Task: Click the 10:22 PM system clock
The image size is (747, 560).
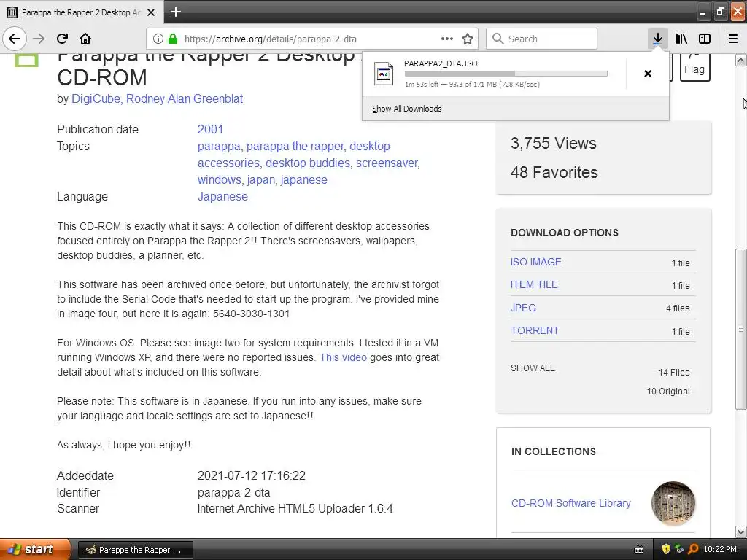Action: [720, 550]
